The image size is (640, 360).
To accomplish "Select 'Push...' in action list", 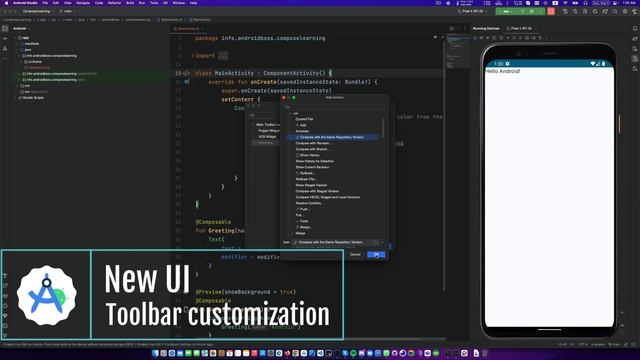I will 304,209.
